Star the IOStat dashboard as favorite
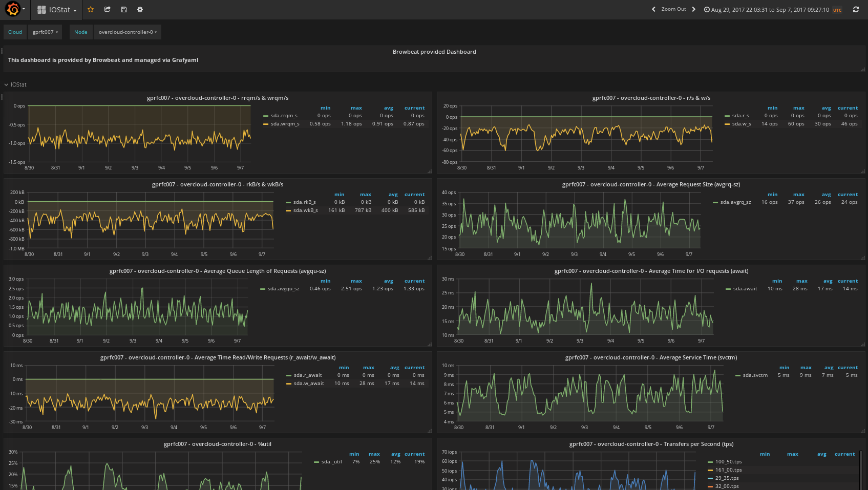The width and height of the screenshot is (868, 490). [x=91, y=9]
